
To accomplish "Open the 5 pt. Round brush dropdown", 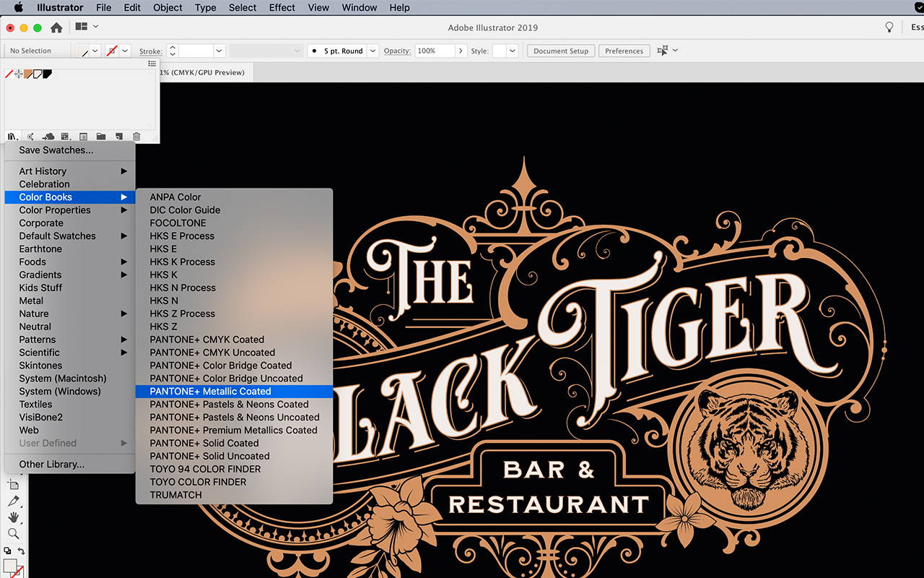I will tap(372, 51).
